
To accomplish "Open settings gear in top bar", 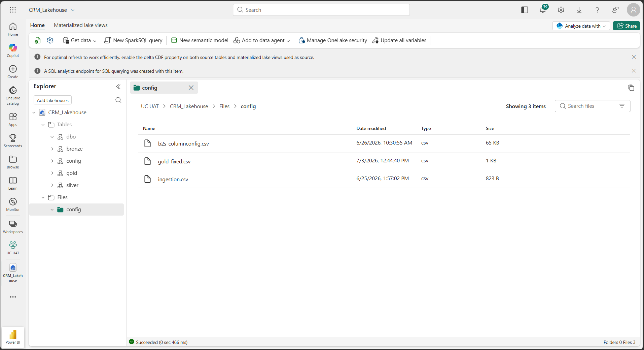I will (x=561, y=10).
